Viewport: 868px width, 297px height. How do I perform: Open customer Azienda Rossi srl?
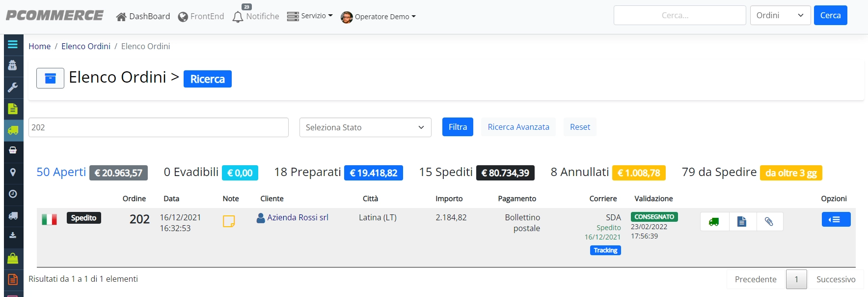click(x=298, y=217)
